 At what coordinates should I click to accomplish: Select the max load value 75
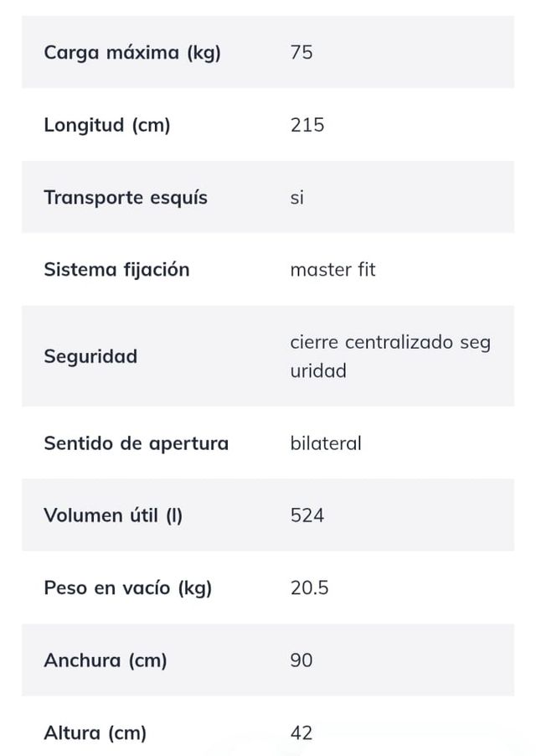coord(301,53)
